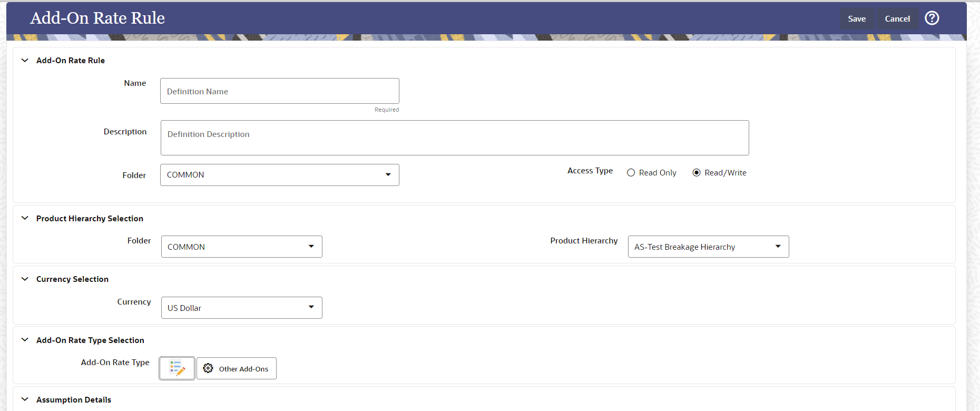Save the Add-On Rate Rule
980x411 pixels.
857,18
